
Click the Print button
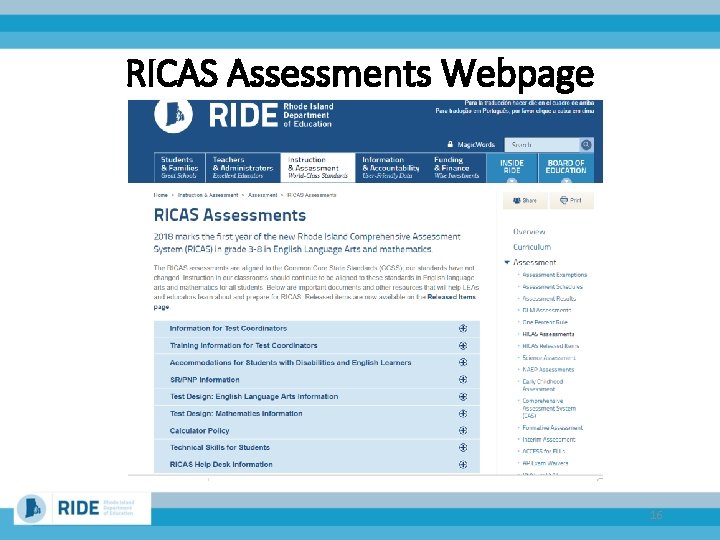[571, 201]
